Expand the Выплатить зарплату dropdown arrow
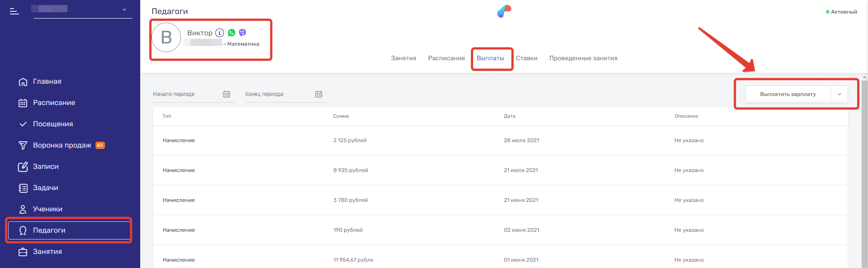This screenshot has width=868, height=268. 839,94
